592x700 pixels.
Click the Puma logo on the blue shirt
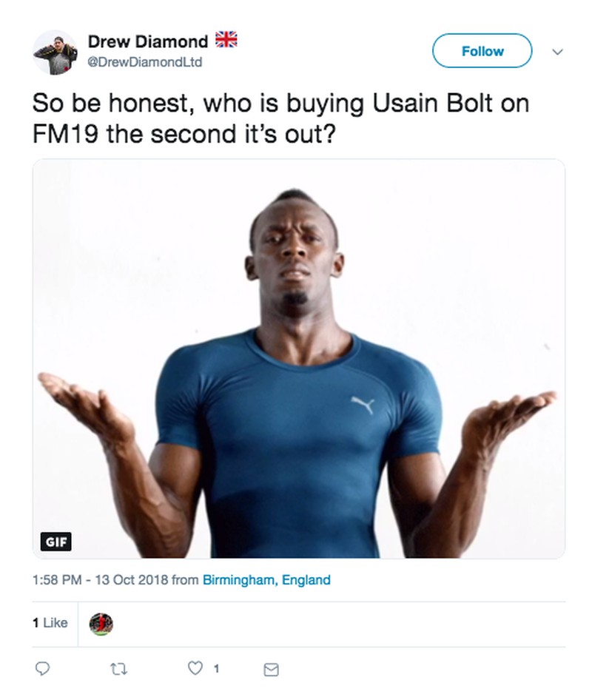pos(362,404)
